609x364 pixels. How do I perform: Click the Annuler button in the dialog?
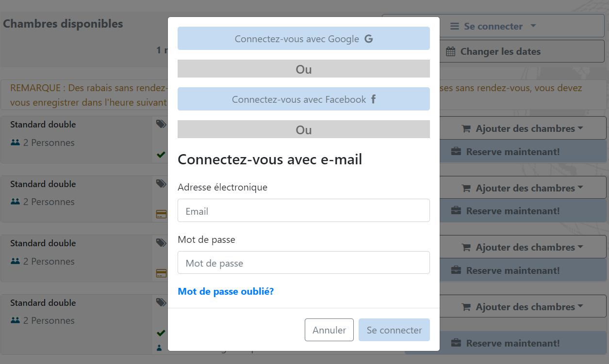pyautogui.click(x=329, y=330)
